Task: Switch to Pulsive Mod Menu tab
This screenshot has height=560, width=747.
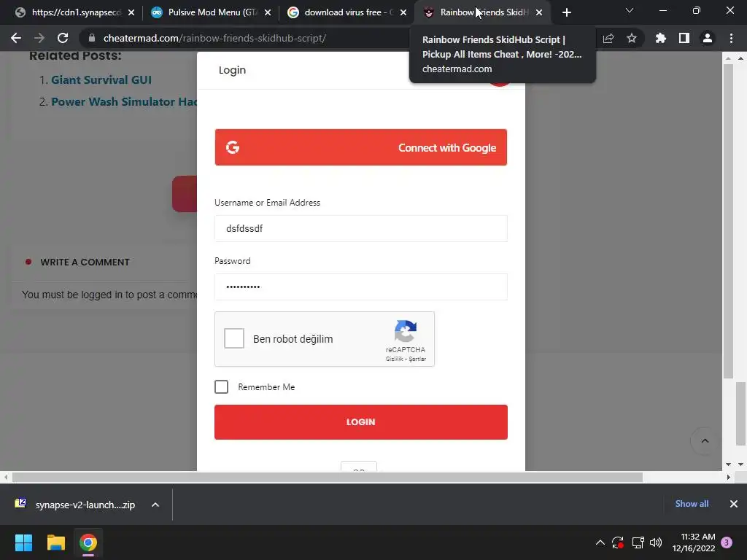Action: tap(209, 12)
